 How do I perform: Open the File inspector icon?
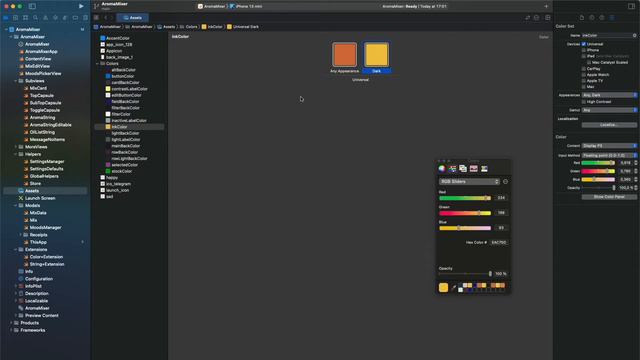582,18
